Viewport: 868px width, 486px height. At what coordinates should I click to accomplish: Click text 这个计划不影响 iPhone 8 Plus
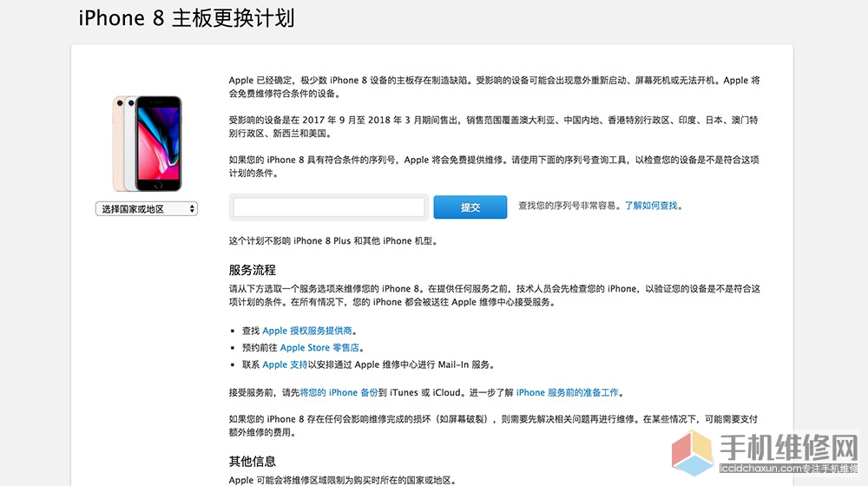tap(290, 240)
